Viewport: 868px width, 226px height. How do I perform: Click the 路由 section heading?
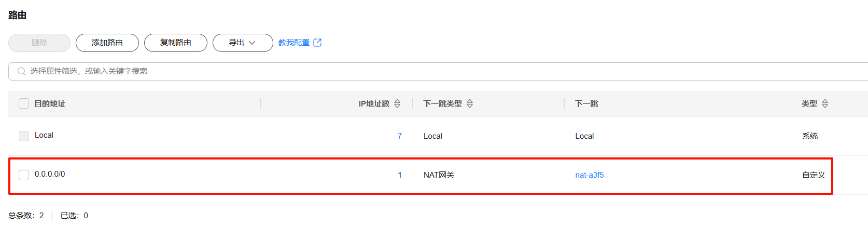[x=17, y=15]
